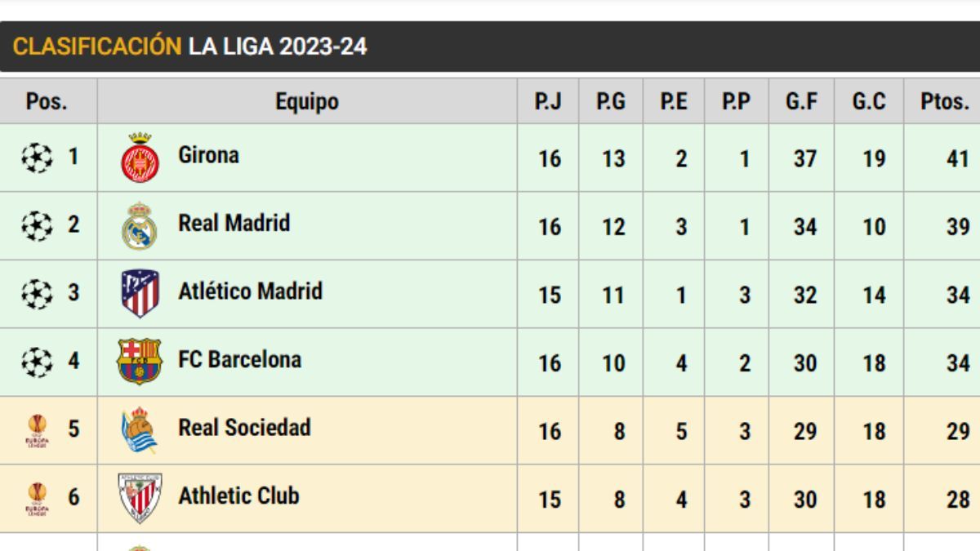Click the Athletic Club badge
980x551 pixels.
pyautogui.click(x=140, y=498)
